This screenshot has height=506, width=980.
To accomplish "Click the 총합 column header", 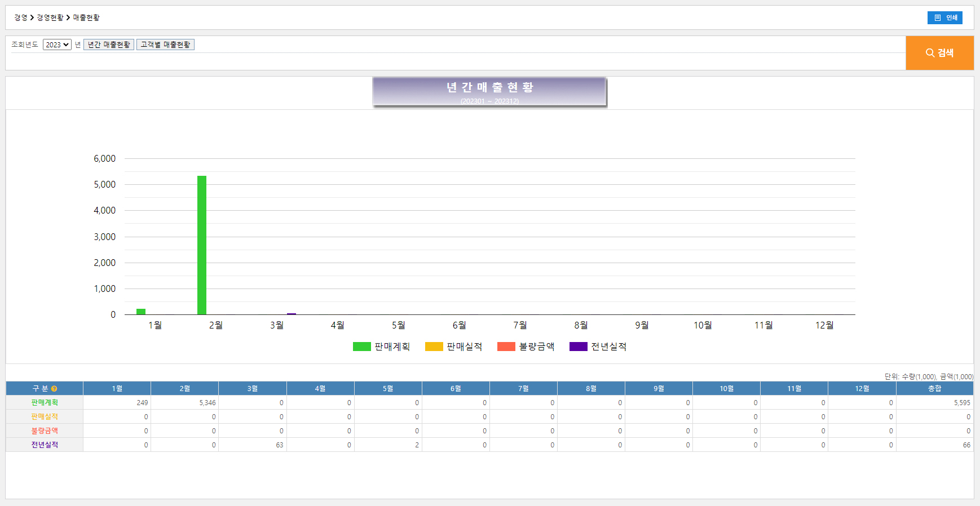I will coord(934,389).
